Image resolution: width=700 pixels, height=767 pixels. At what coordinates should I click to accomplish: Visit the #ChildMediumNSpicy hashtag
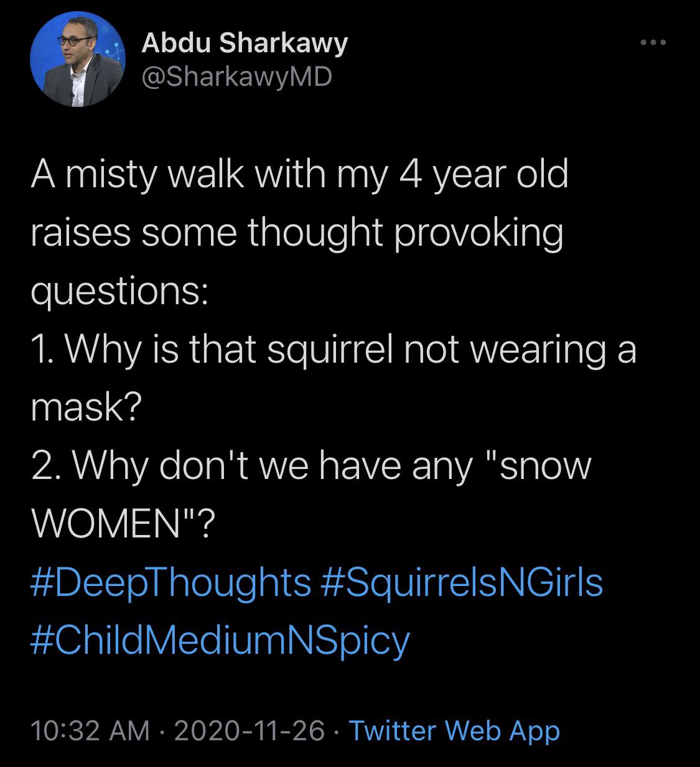220,639
